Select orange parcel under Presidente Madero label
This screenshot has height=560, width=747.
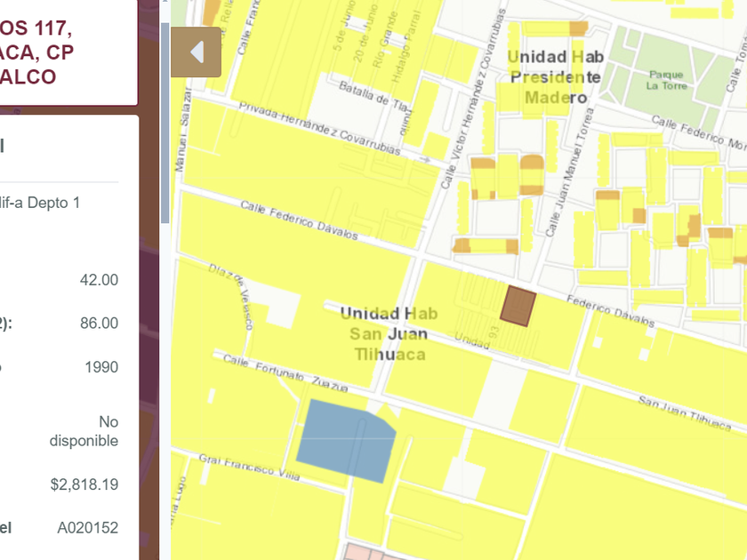coord(530,163)
